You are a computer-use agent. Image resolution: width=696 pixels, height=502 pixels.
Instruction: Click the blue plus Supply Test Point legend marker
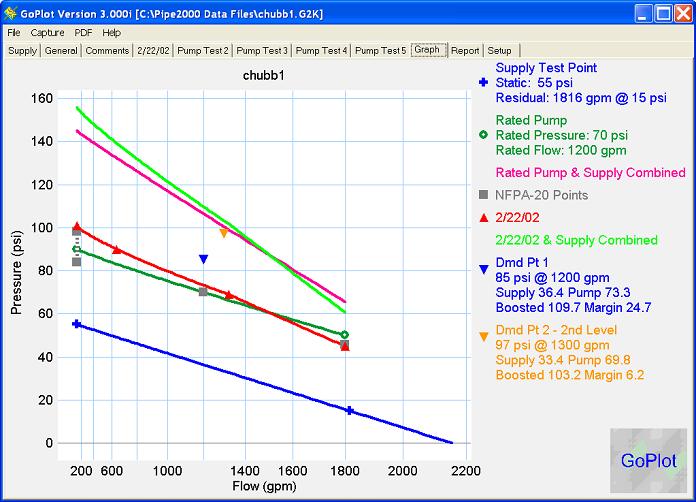point(483,82)
